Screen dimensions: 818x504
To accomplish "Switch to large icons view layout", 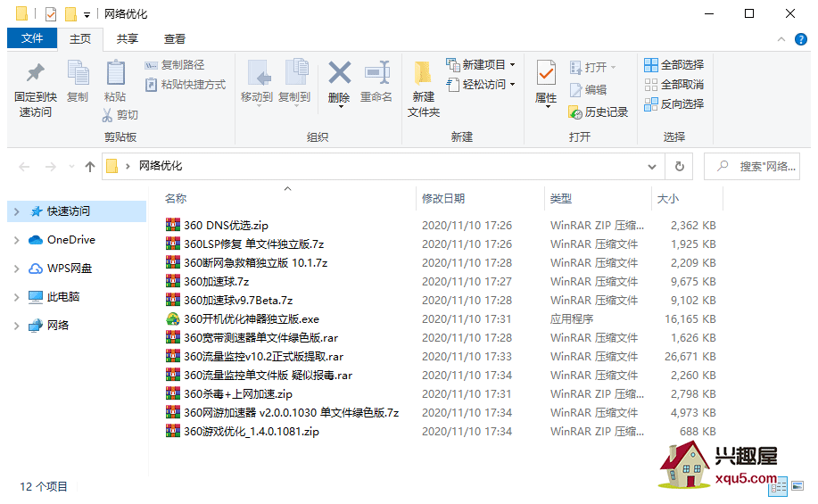I will [x=797, y=486].
